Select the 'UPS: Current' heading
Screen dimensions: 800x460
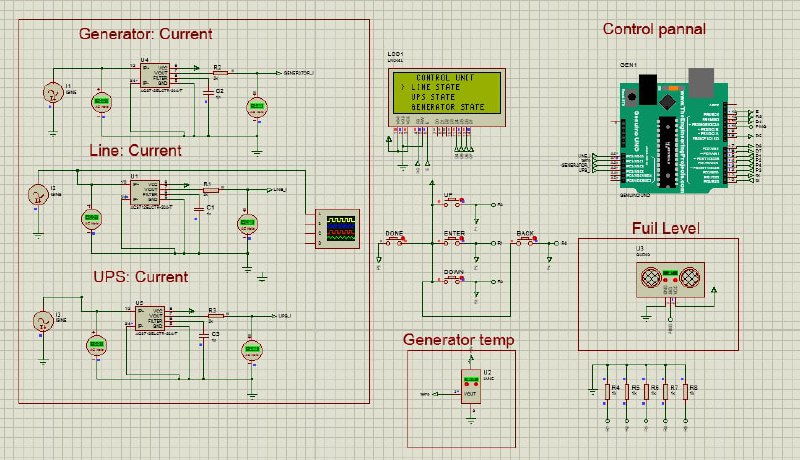[x=141, y=277]
